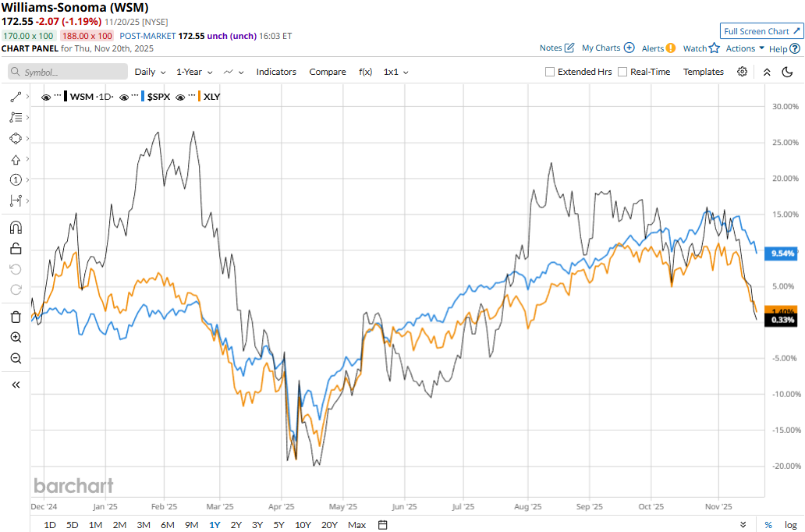Image resolution: width=805 pixels, height=532 pixels.
Task: Toggle visibility of $SPX series
Action: click(124, 97)
